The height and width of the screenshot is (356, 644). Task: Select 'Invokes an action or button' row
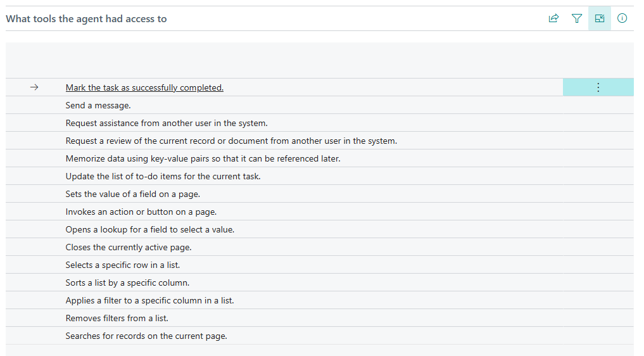click(141, 212)
